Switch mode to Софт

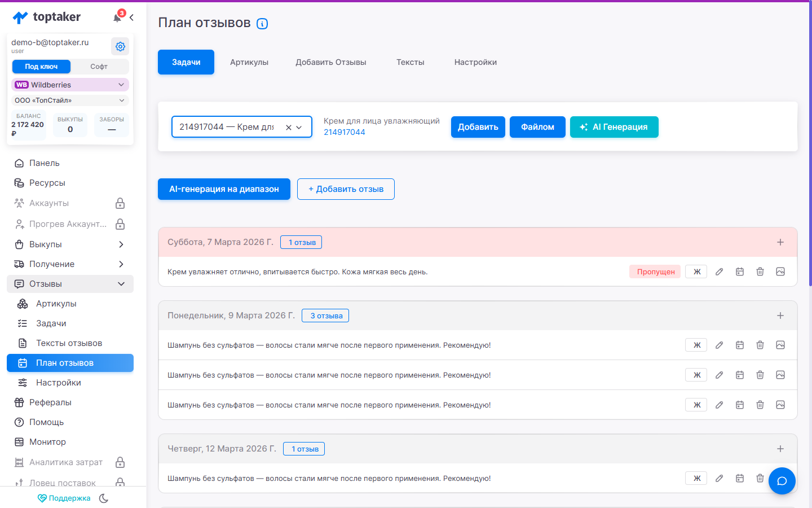99,67
